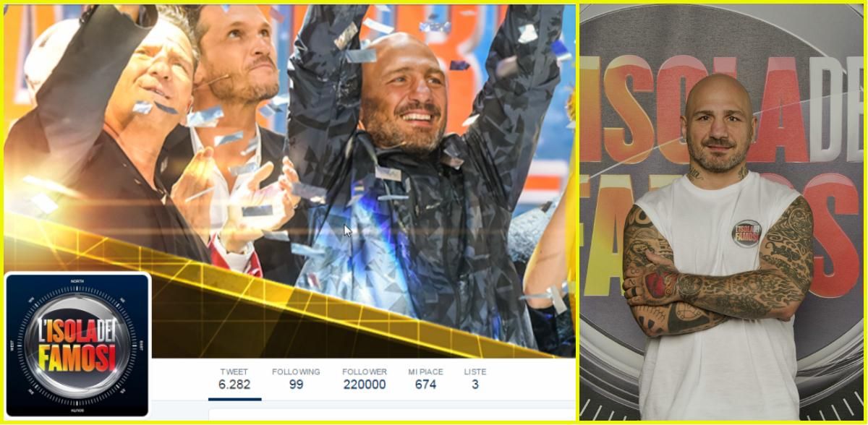Open the Mi piace tab
The image size is (868, 425).
click(x=425, y=379)
